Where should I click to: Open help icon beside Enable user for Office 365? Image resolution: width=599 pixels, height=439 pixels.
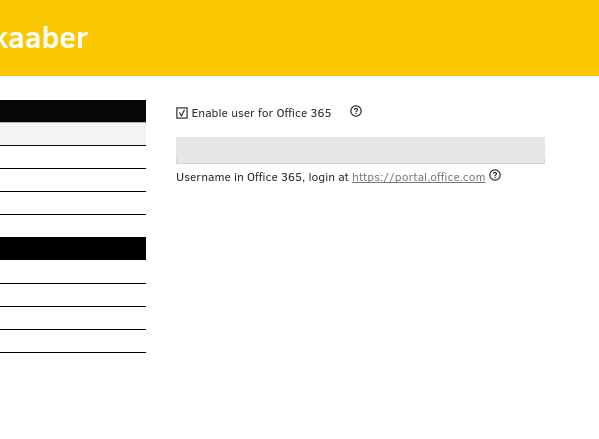[356, 111]
